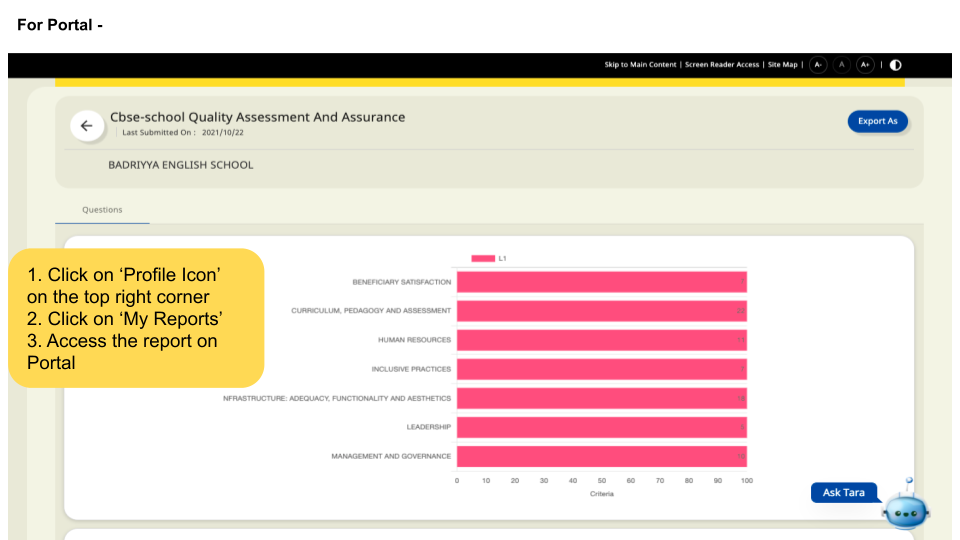Click the Curriculum, Pedagogy and Assessment bar
Screen dimensions: 960x540
tap(601, 311)
